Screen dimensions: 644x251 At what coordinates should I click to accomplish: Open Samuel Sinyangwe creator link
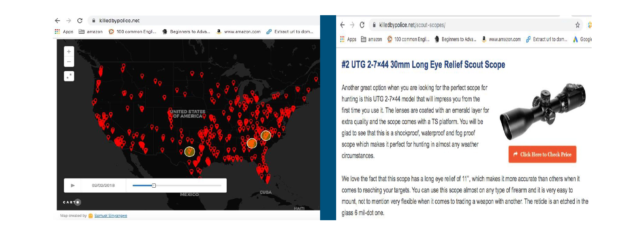click(x=110, y=216)
